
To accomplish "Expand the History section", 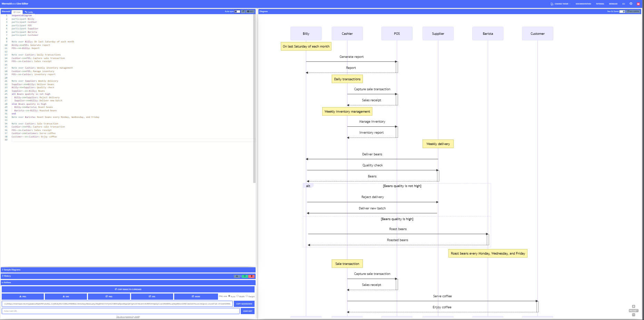I will [x=7, y=276].
